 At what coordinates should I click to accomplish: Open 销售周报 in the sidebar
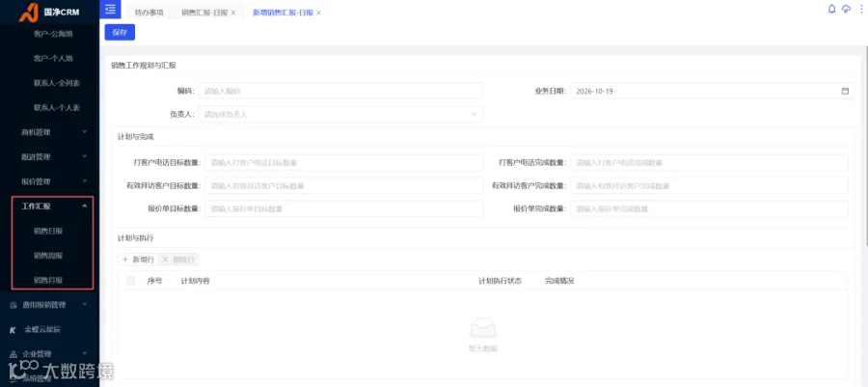click(x=48, y=256)
